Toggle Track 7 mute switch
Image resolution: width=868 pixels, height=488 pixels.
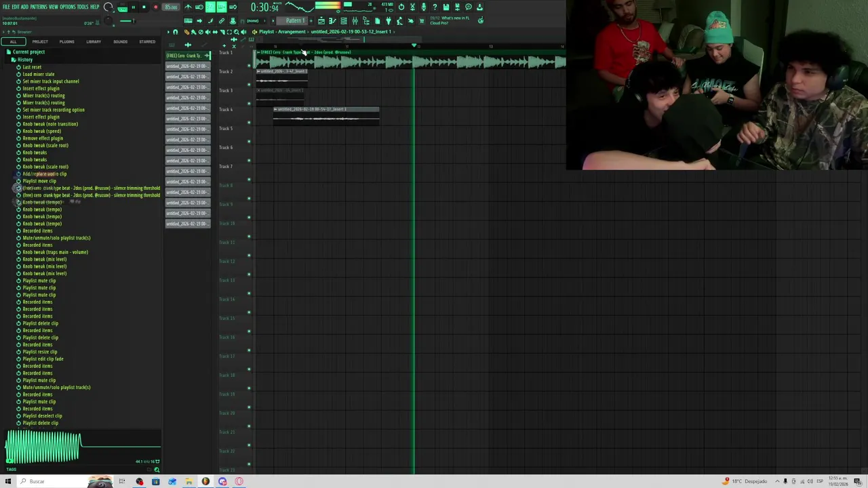(x=249, y=179)
